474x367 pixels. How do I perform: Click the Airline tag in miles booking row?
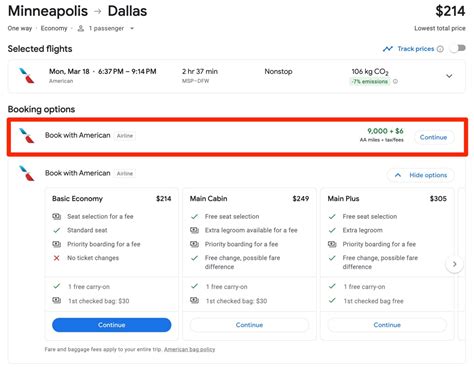[125, 136]
